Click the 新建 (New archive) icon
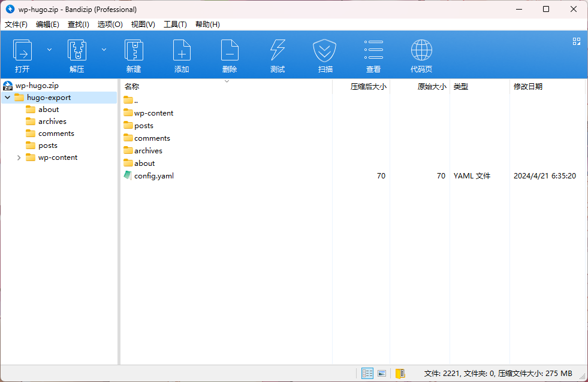 pos(134,51)
